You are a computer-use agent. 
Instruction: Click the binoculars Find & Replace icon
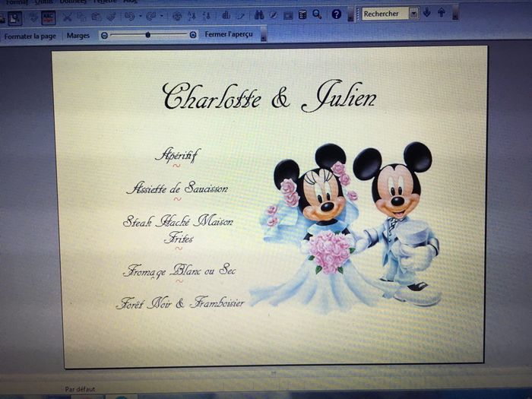click(258, 14)
